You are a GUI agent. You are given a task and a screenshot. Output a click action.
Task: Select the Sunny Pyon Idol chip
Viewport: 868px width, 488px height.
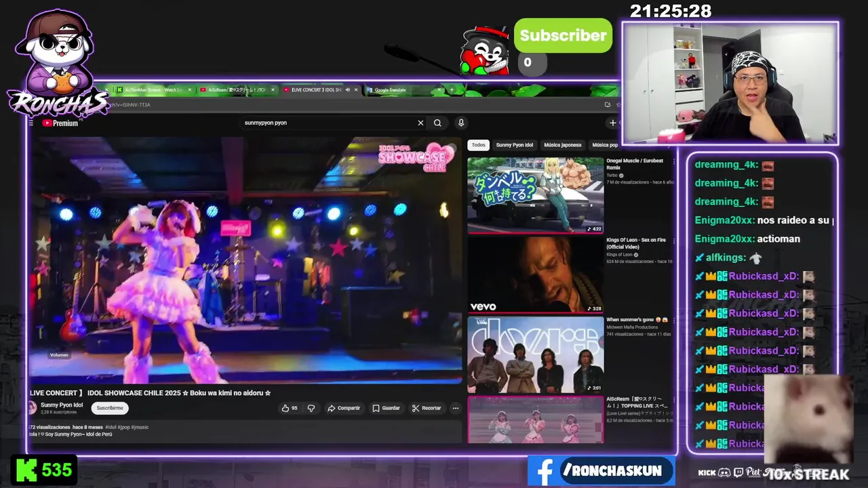click(x=515, y=145)
